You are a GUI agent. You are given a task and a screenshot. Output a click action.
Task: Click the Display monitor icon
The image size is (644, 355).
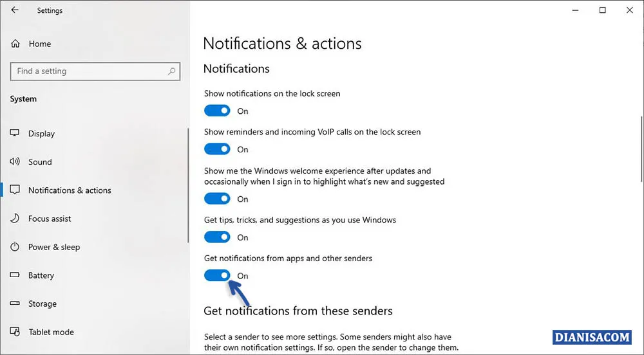click(x=15, y=133)
